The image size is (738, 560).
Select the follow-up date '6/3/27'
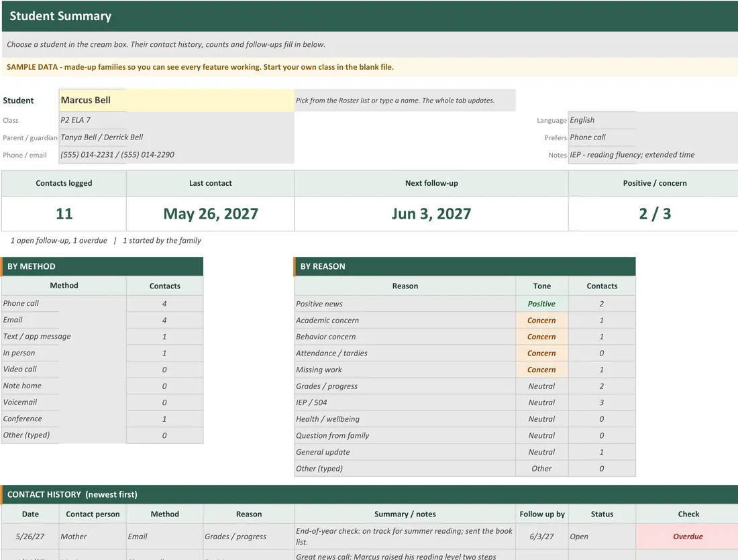(x=541, y=537)
